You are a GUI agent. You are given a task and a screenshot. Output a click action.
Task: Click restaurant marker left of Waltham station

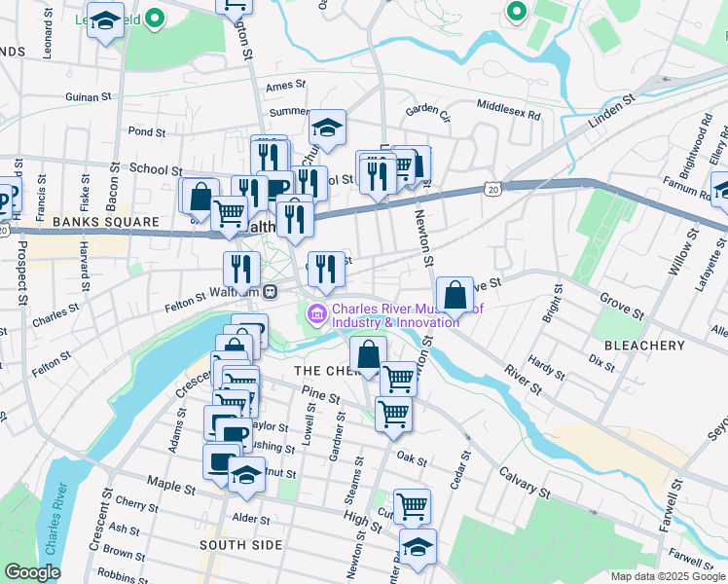[x=242, y=273]
